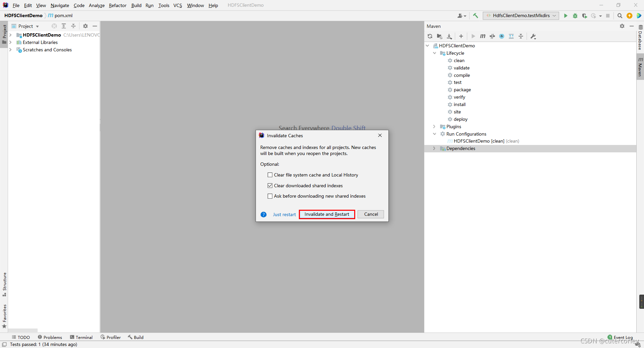644x348 pixels.
Task: Click pom.xml breadcrumb in navigation bar
Action: pos(60,15)
